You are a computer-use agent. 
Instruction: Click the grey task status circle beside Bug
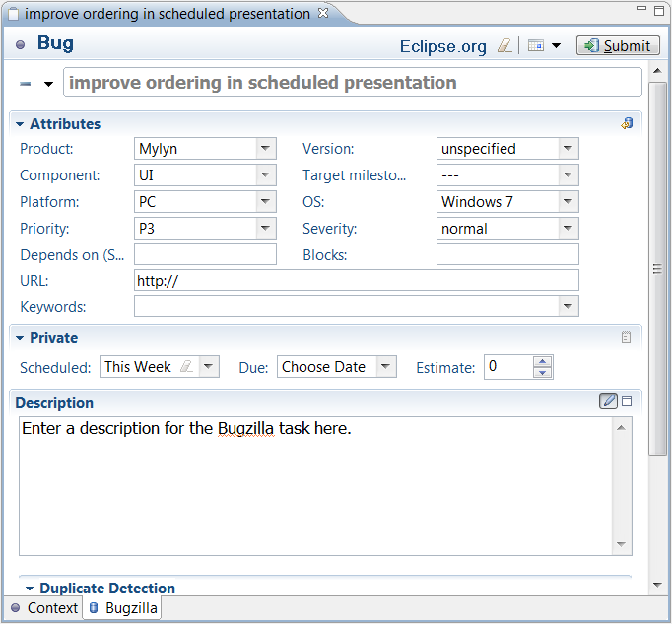click(20, 44)
